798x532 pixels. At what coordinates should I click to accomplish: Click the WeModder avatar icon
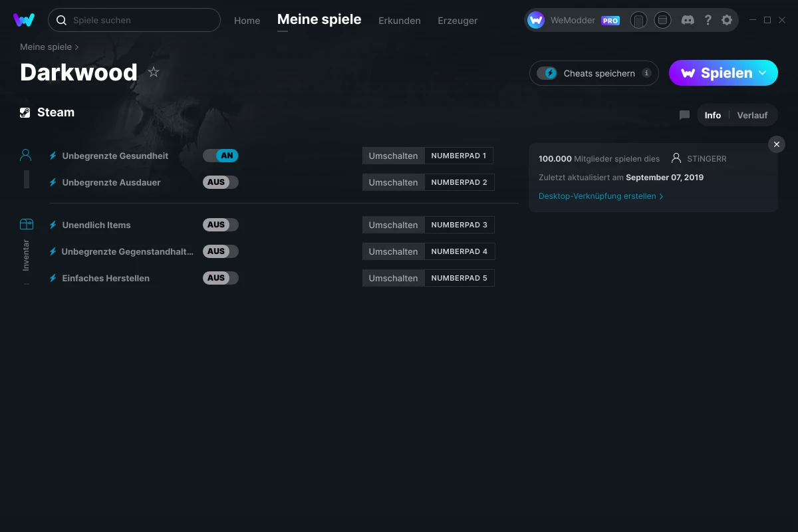click(536, 20)
